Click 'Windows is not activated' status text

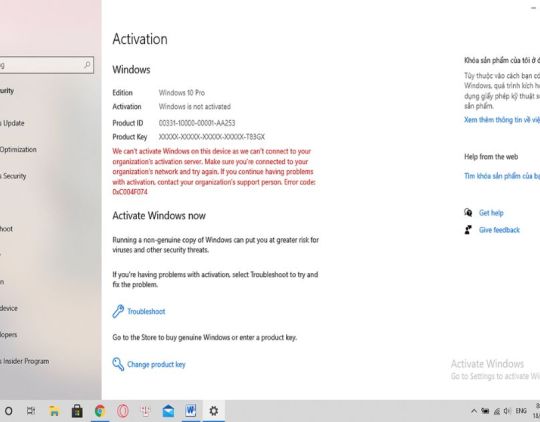pos(195,106)
